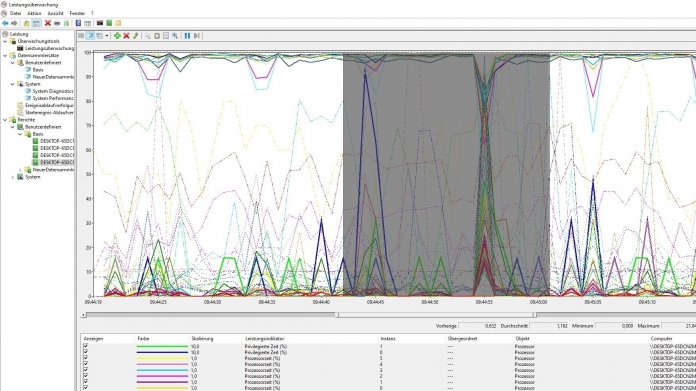Viewport: 696px width, 391px height.
Task: Click the black monitor icon in main toolbar
Action: (x=100, y=23)
